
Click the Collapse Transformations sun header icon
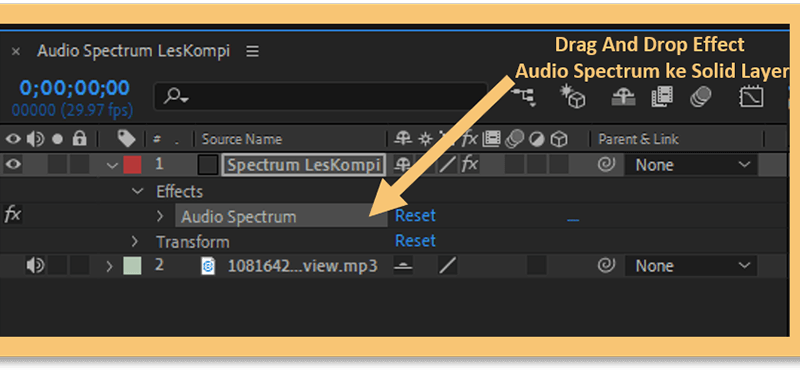pos(425,139)
